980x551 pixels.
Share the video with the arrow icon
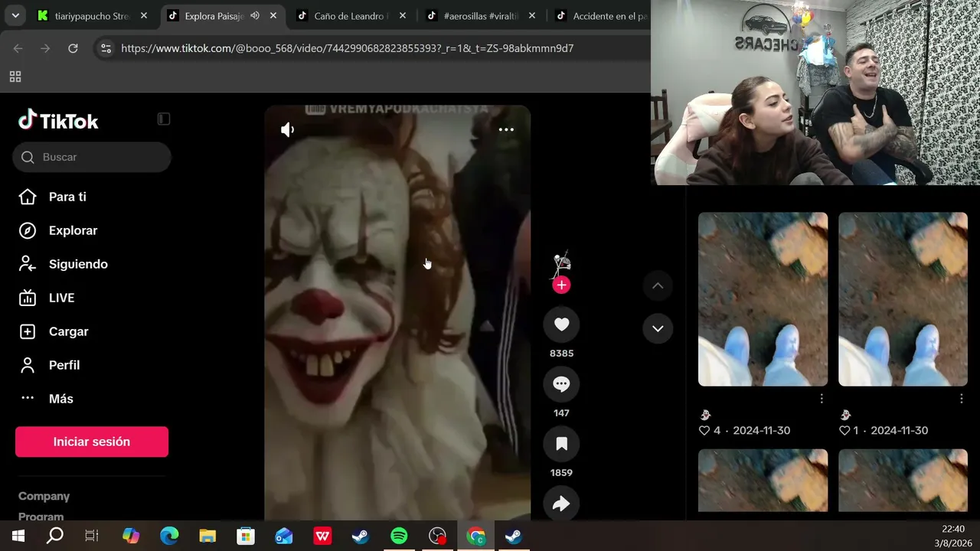pos(561,504)
